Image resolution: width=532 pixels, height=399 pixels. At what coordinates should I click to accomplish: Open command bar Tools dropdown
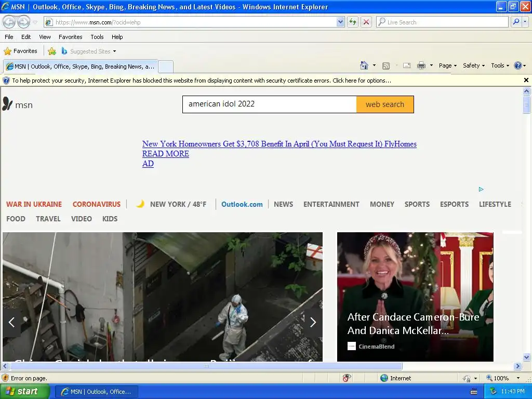[x=500, y=65]
